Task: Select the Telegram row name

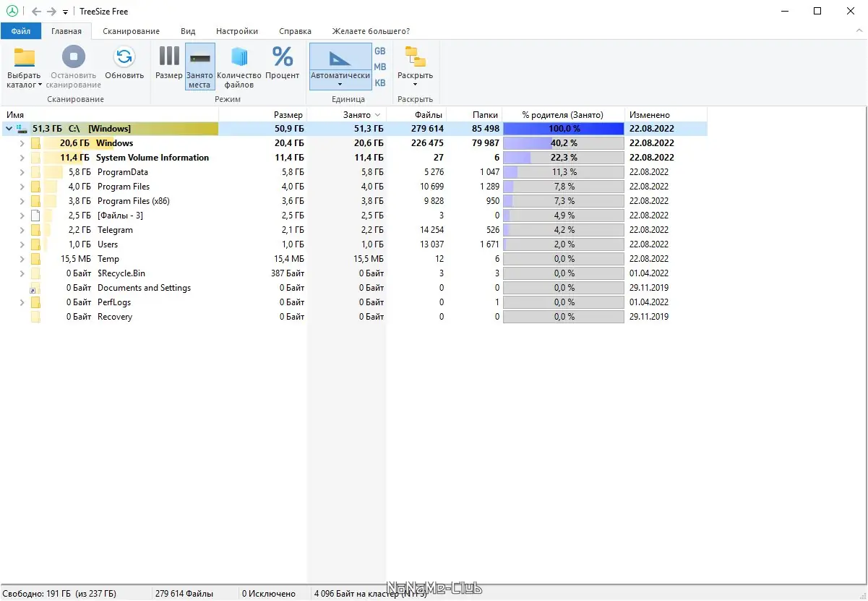Action: tap(115, 230)
